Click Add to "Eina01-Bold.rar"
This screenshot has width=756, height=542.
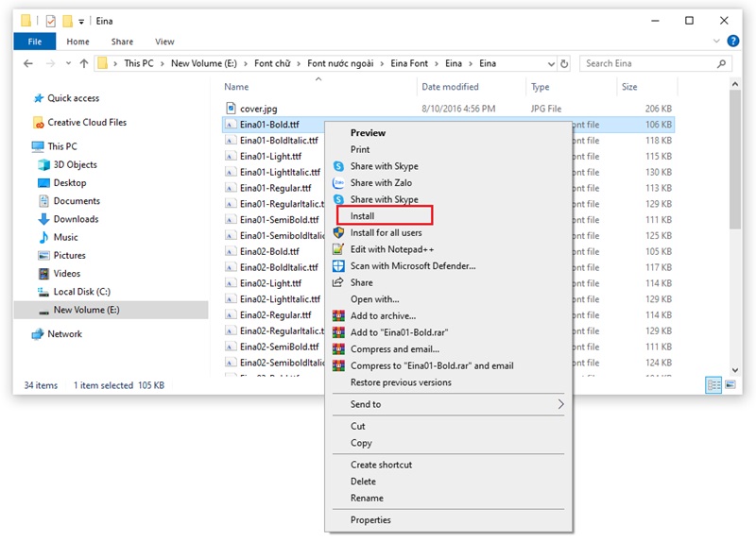click(x=399, y=332)
